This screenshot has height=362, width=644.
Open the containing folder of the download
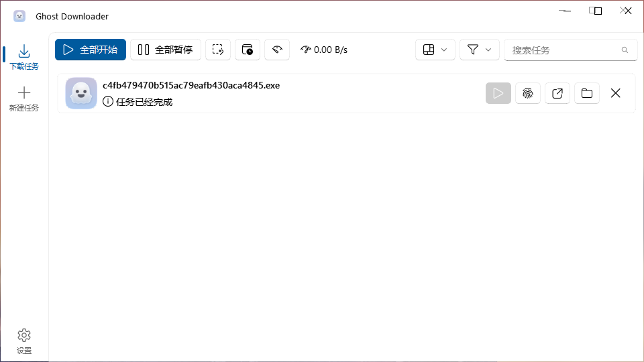[x=587, y=93]
